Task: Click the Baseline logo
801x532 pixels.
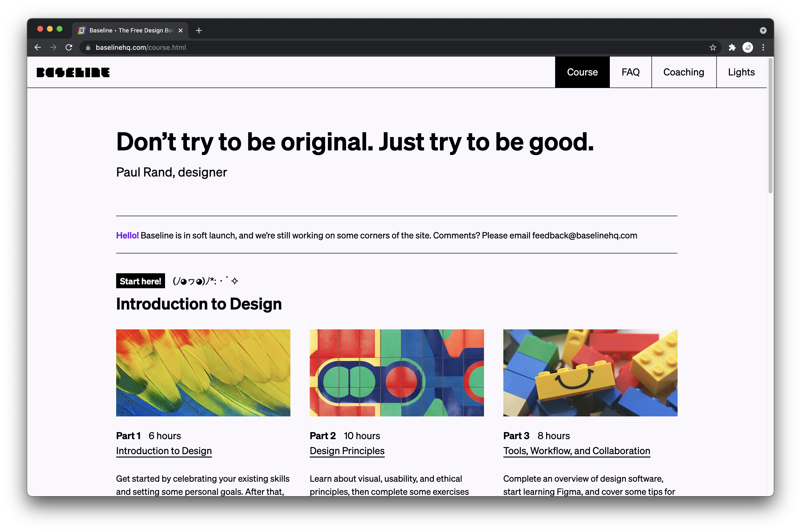Action: tap(73, 72)
